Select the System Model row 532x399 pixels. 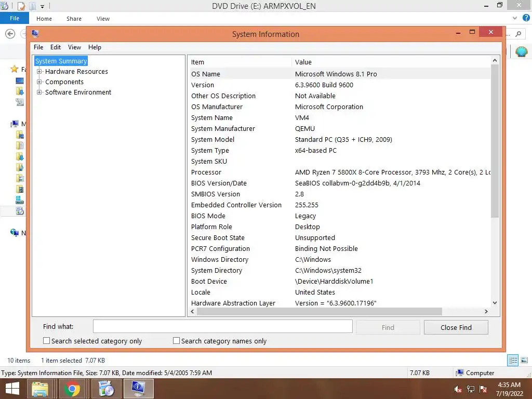click(x=339, y=139)
